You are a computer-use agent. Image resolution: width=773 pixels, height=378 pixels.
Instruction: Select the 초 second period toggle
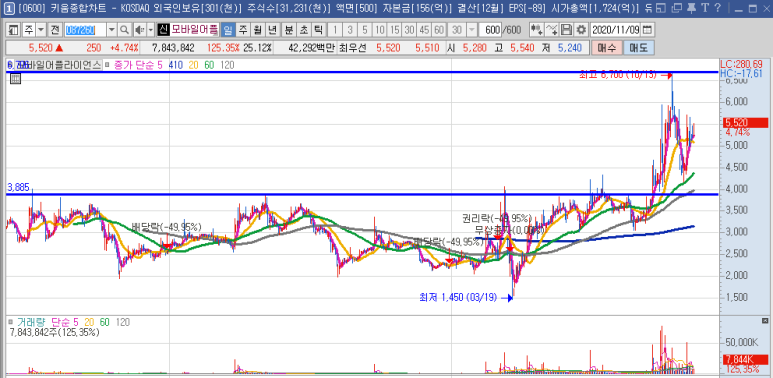tap(303, 30)
